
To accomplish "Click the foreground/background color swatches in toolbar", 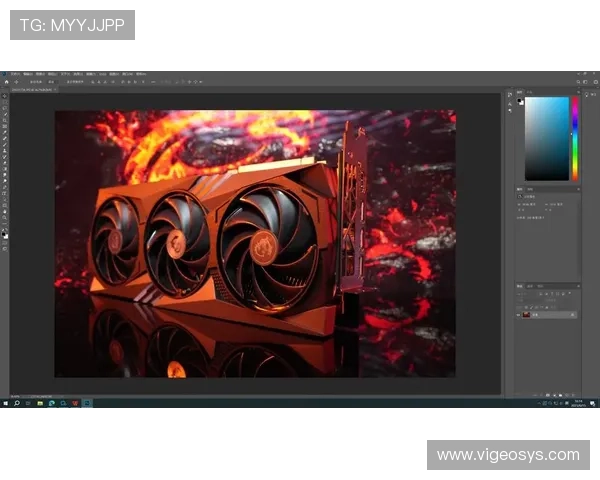I will click(x=5, y=233).
